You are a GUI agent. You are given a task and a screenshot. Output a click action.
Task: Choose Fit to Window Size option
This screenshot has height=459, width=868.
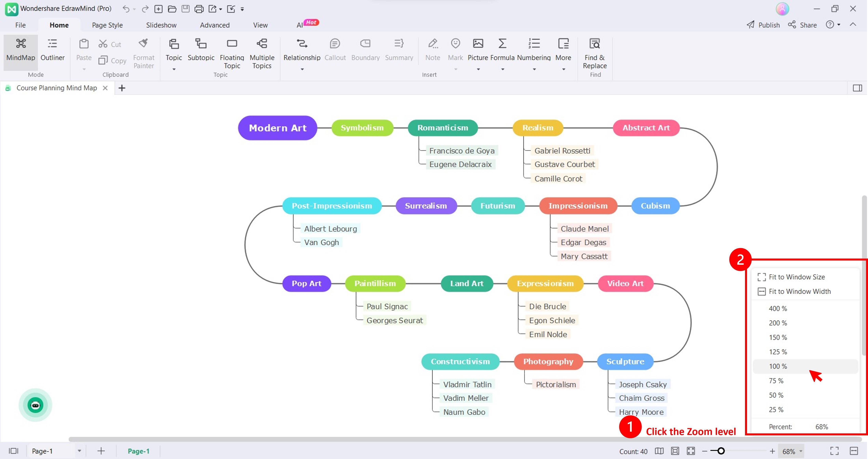(796, 277)
